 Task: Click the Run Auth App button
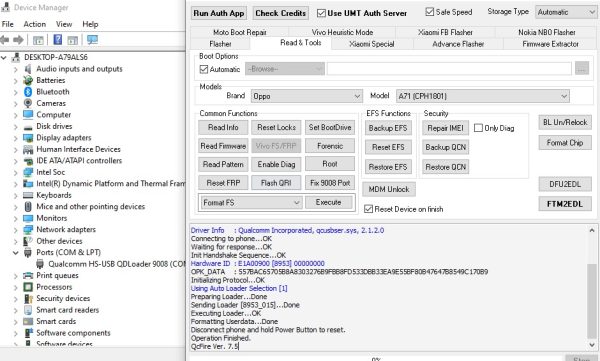pyautogui.click(x=219, y=13)
